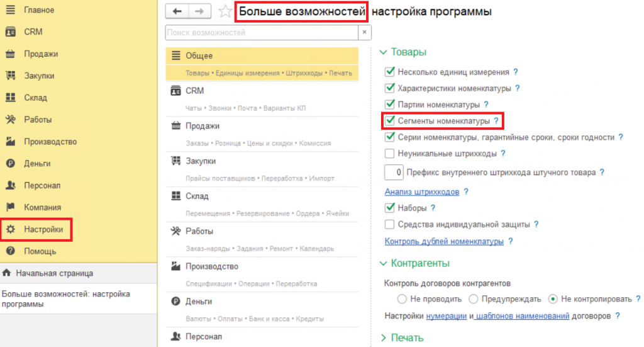
Task: Show help for Серии номенклатуры option
Action: pos(621,137)
